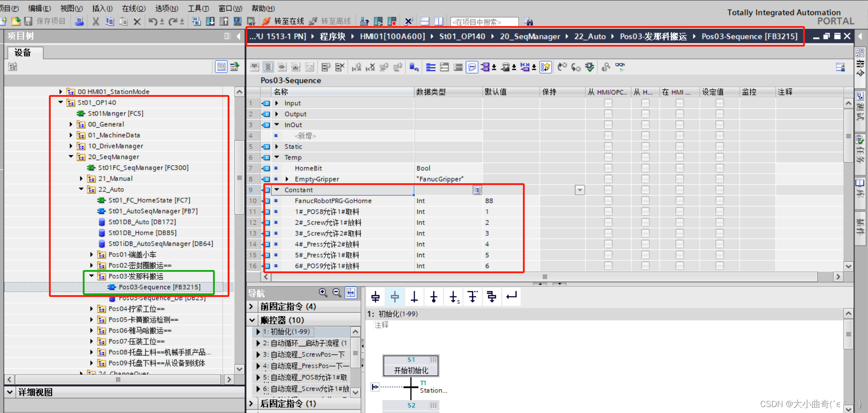The width and height of the screenshot is (868, 413).
Task: Click the favorites star icon in editor toolbar
Action: 545,67
